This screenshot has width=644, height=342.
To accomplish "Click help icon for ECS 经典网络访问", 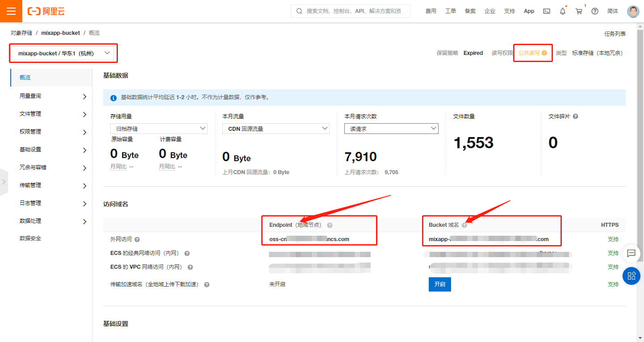I will [x=187, y=253].
